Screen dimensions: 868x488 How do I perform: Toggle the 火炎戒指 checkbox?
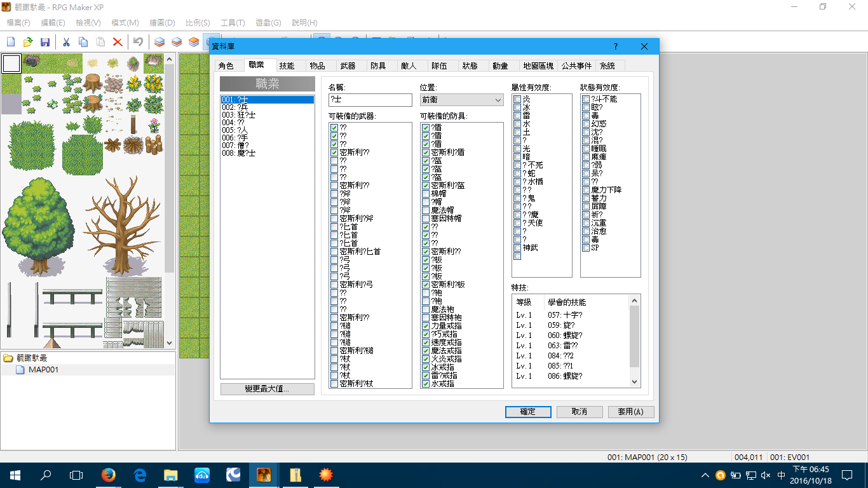pyautogui.click(x=426, y=359)
